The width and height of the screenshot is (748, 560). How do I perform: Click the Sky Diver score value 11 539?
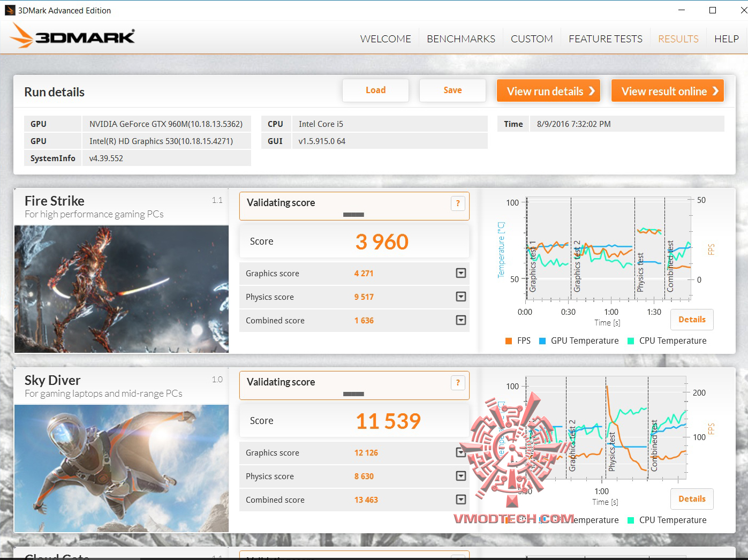(388, 421)
